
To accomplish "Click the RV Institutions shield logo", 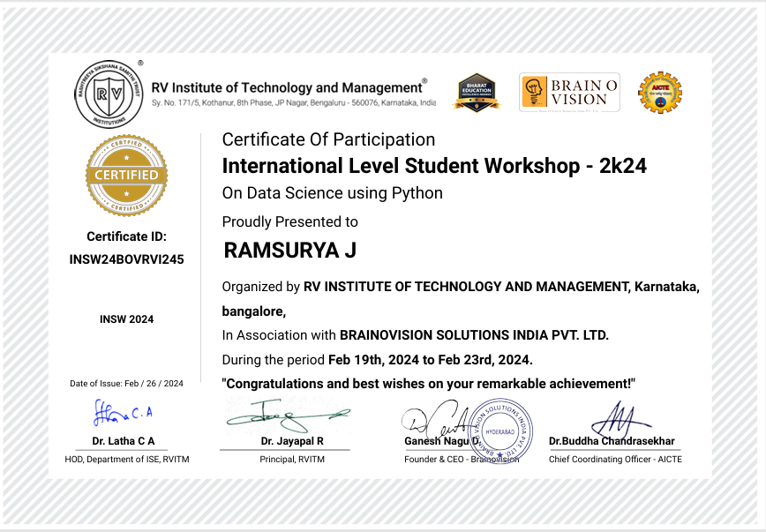I will pos(109,94).
